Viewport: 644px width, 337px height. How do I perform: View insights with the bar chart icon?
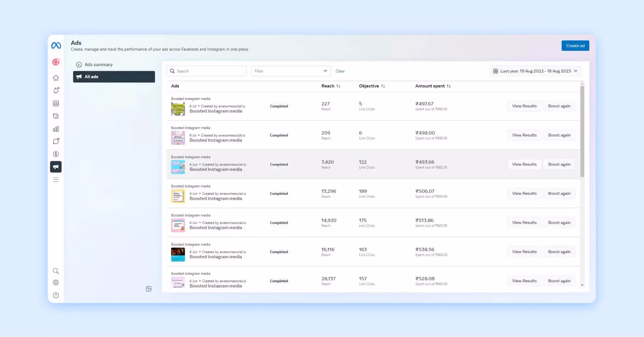click(x=56, y=129)
